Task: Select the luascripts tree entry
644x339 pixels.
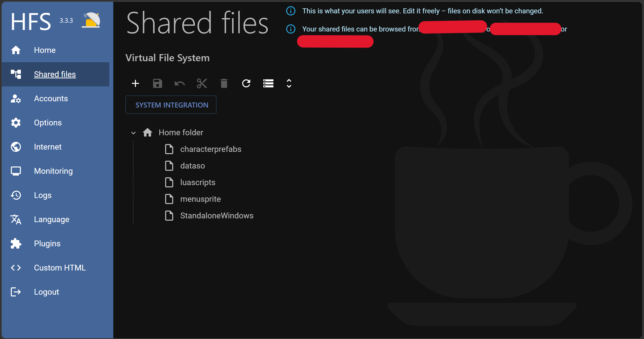Action: (x=198, y=182)
